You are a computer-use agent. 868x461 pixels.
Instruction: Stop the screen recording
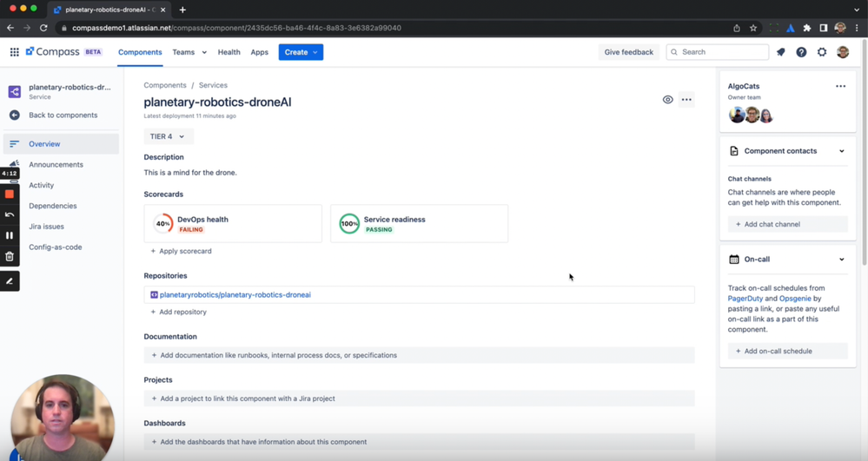coord(10,194)
